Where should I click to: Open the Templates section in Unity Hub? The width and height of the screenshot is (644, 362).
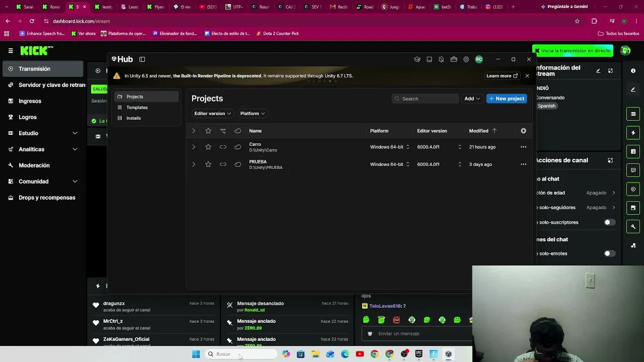pyautogui.click(x=146, y=108)
